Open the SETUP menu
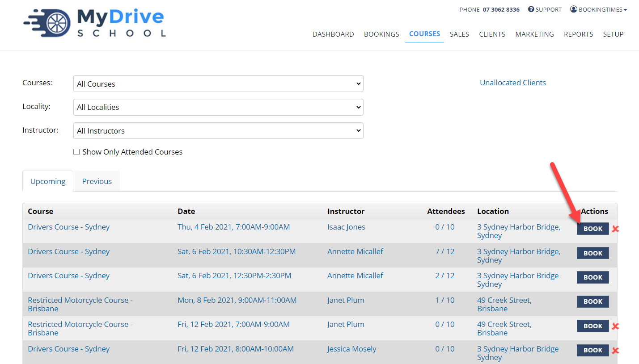Screen dimensions: 639x364 pos(613,34)
